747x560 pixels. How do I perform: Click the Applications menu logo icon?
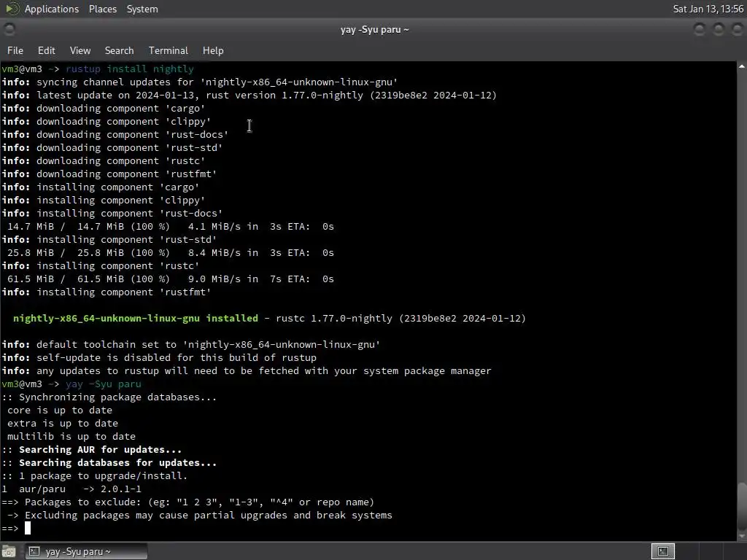[x=12, y=9]
